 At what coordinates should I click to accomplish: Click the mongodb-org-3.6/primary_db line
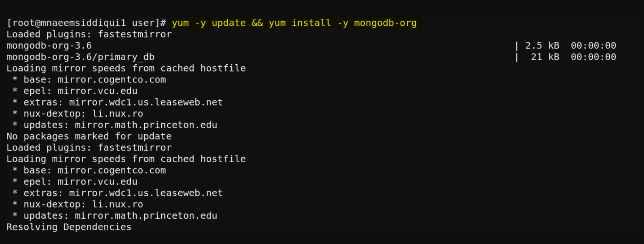coord(80,57)
